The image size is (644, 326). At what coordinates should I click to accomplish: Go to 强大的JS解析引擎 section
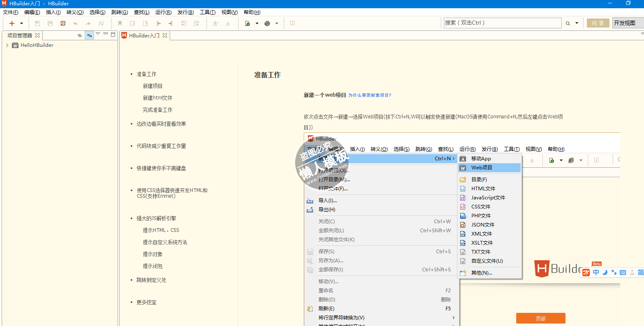point(157,218)
